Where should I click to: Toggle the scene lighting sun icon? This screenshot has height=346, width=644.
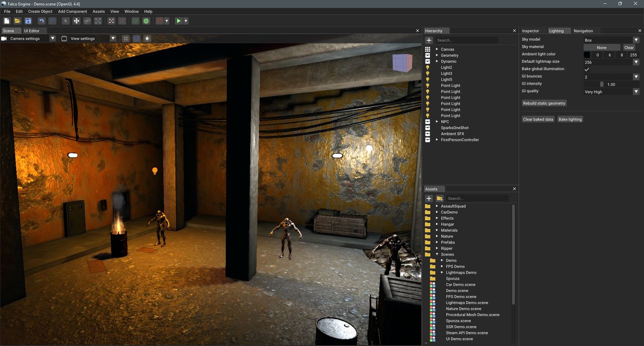click(147, 38)
